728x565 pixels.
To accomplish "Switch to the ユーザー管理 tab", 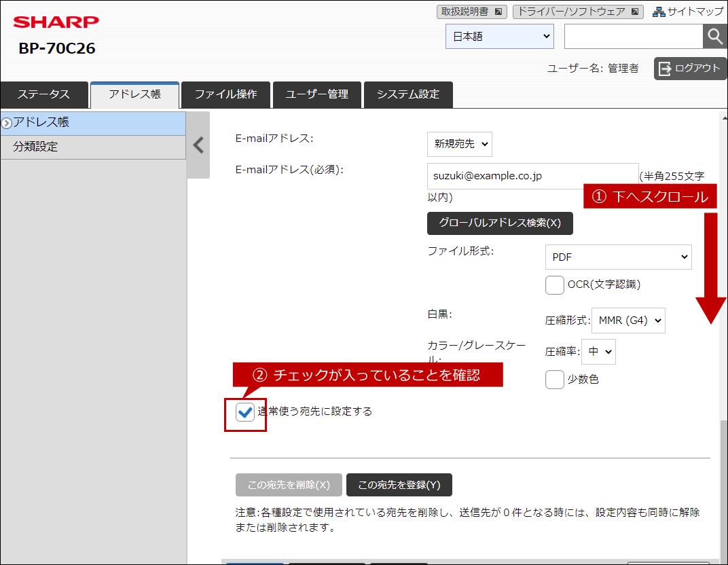I will (316, 94).
